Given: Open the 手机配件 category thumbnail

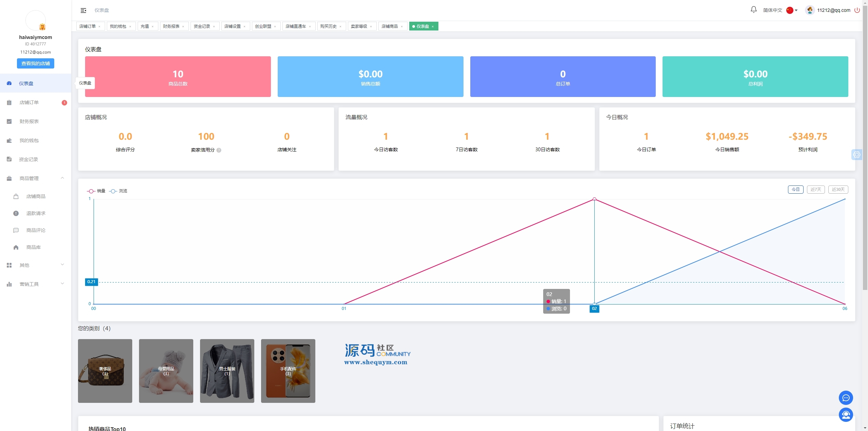Looking at the screenshot, I should pyautogui.click(x=288, y=371).
